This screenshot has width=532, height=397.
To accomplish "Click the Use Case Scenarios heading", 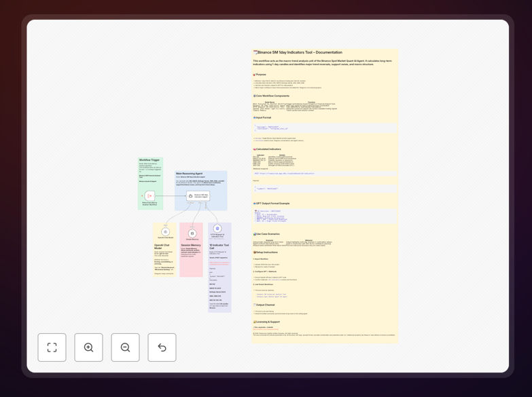I will (266, 234).
